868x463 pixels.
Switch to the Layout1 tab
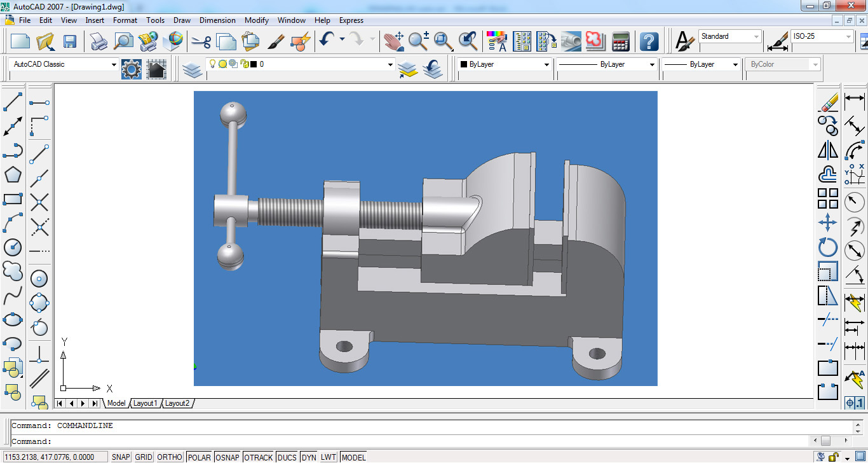tap(146, 403)
